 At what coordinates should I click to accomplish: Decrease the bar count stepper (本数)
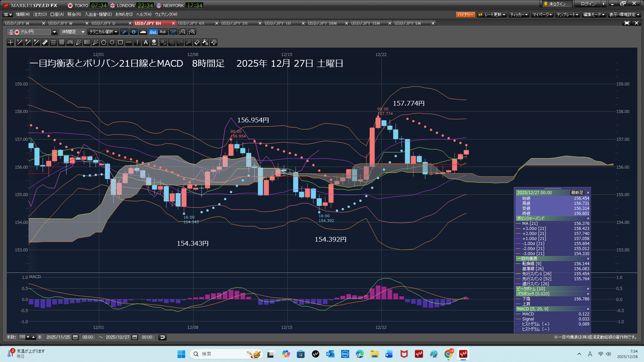point(28,337)
